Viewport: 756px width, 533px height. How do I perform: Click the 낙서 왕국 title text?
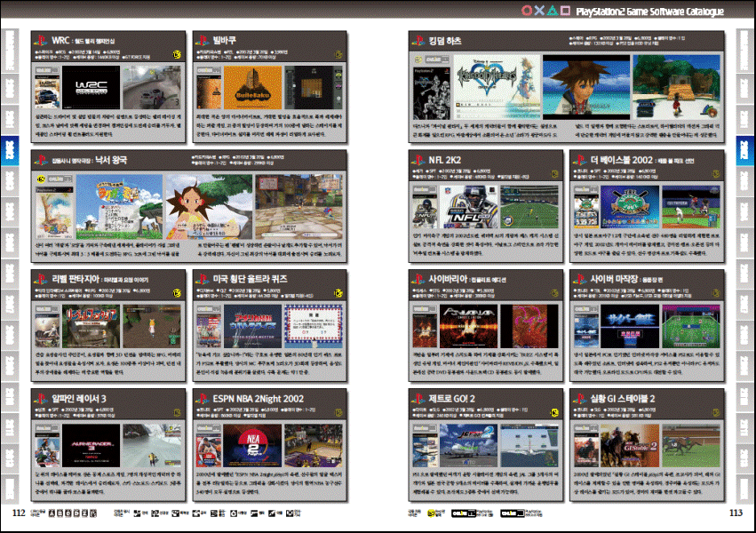[111, 160]
